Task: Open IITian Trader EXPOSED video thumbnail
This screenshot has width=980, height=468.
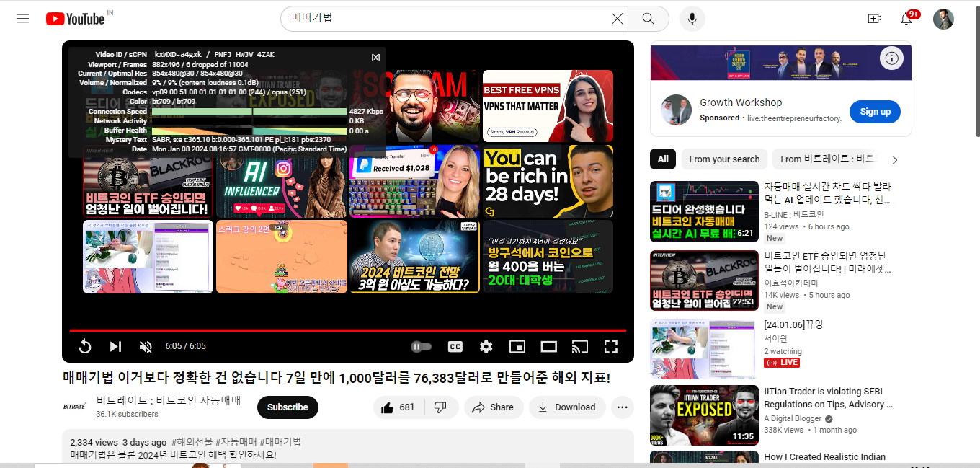Action: click(x=704, y=415)
